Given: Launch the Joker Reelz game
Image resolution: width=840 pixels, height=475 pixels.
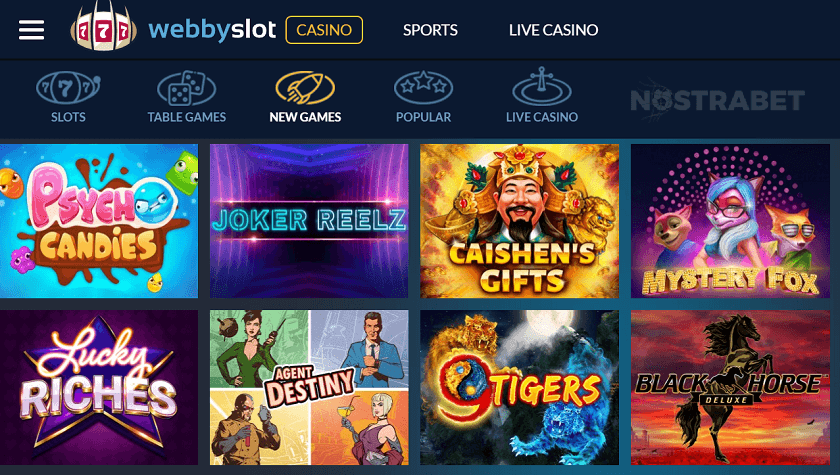Looking at the screenshot, I should [309, 221].
